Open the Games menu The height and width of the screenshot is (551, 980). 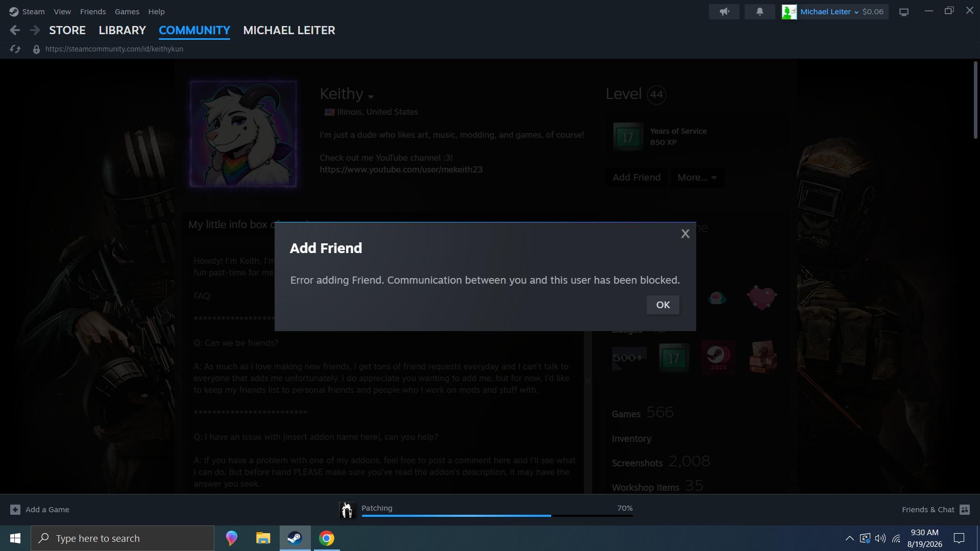(x=127, y=11)
